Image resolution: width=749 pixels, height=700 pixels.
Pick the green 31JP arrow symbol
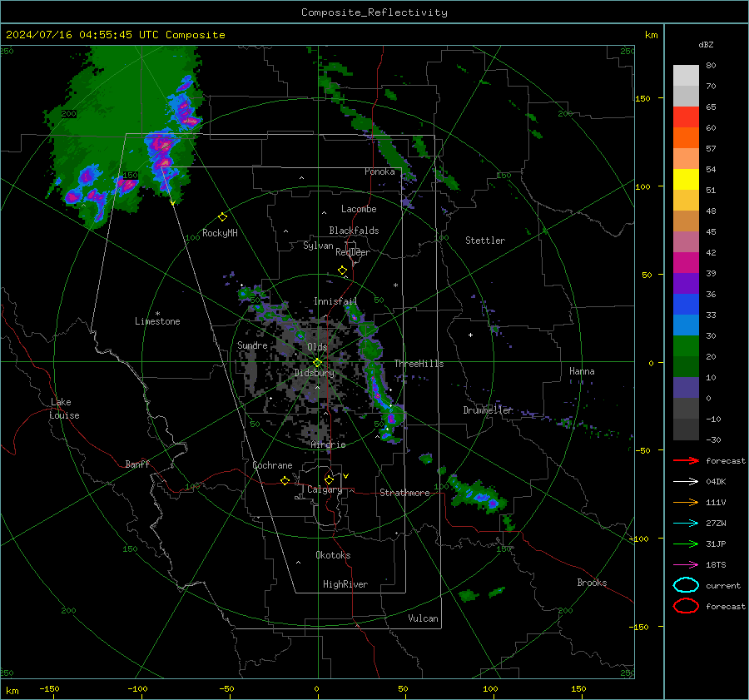pos(686,544)
